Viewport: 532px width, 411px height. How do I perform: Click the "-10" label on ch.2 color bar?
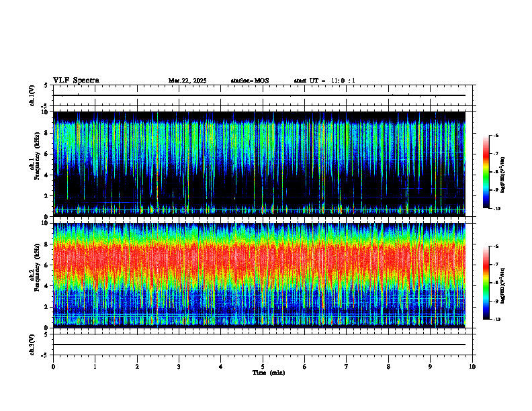[496, 320]
